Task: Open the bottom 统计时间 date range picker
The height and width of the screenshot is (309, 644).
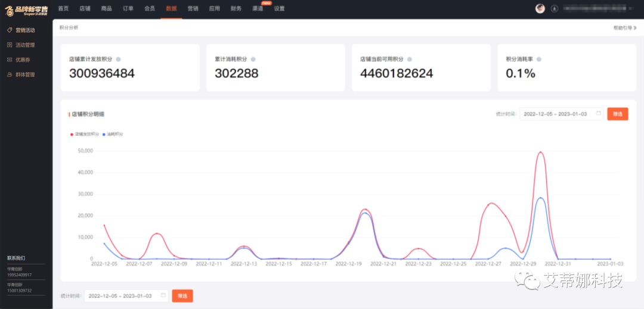Action: click(126, 296)
